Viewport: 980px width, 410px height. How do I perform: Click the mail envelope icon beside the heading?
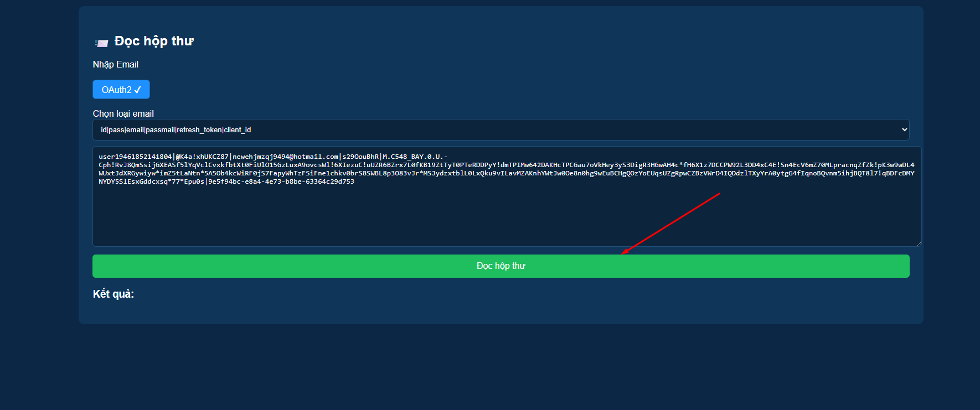(101, 43)
